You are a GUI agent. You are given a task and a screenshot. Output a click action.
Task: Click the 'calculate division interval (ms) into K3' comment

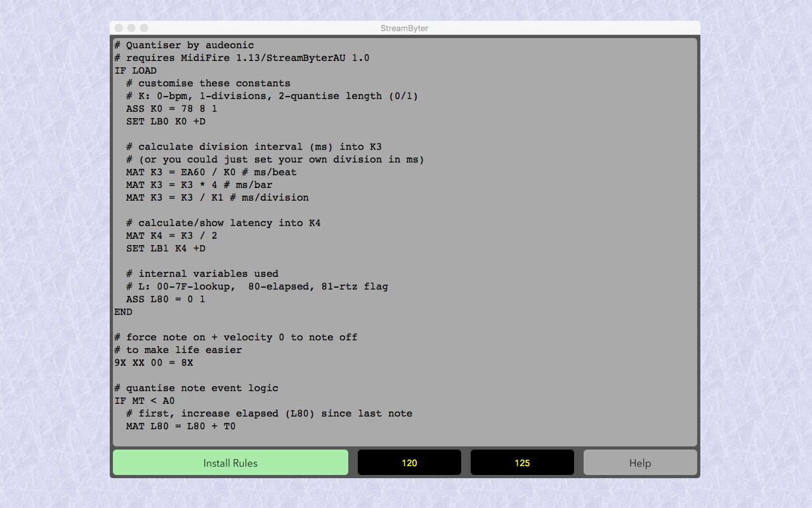pyautogui.click(x=254, y=147)
